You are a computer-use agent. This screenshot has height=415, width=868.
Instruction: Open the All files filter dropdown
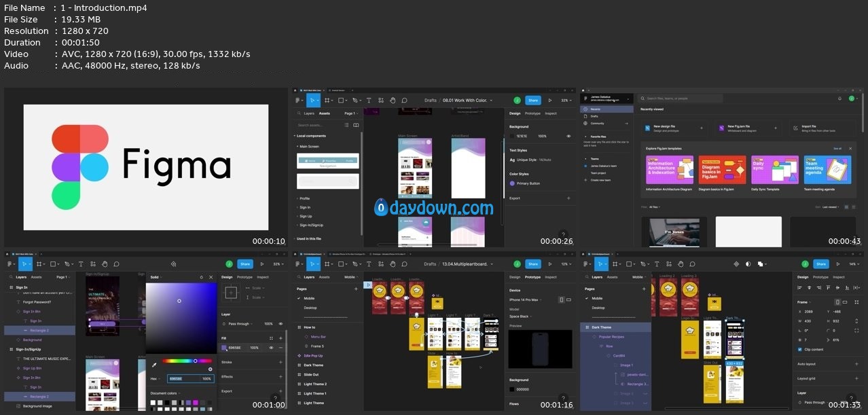(x=655, y=206)
